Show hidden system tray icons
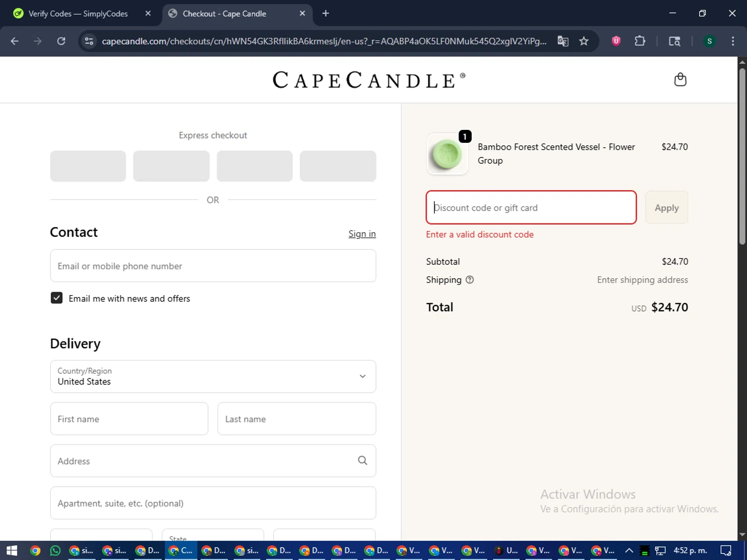The image size is (747, 560). [x=629, y=551]
